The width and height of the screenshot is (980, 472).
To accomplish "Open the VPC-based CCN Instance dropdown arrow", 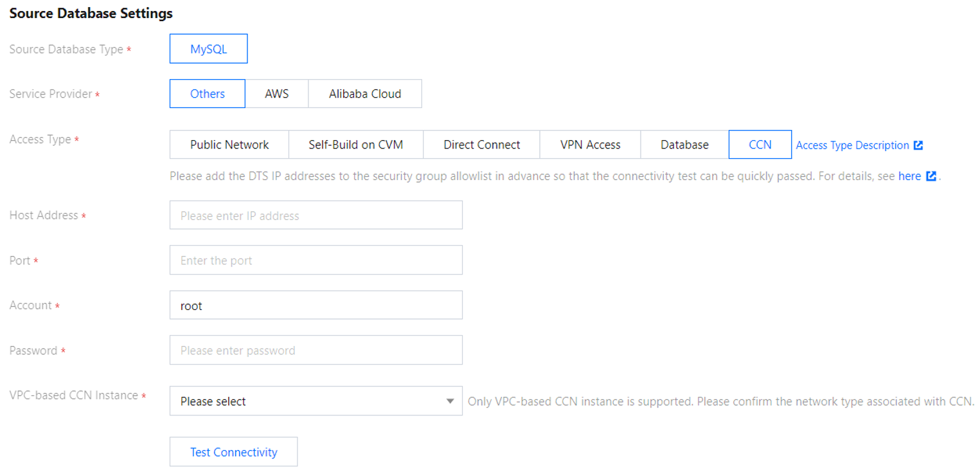I will 450,401.
